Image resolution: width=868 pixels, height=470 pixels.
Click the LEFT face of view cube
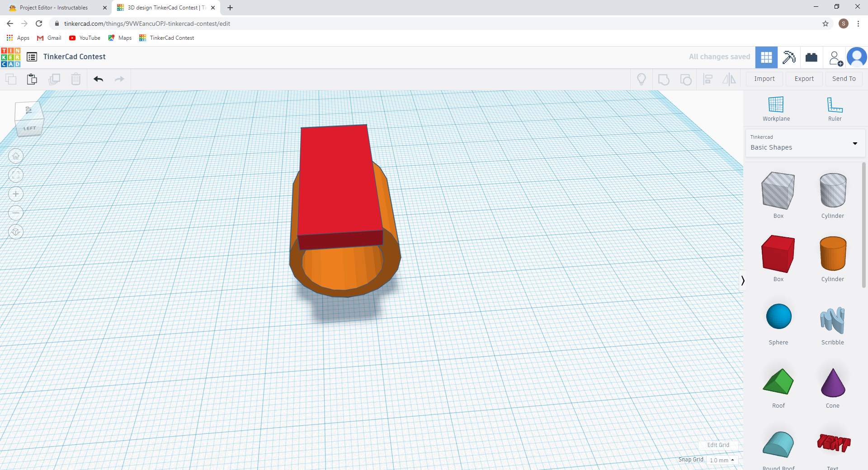pos(30,128)
